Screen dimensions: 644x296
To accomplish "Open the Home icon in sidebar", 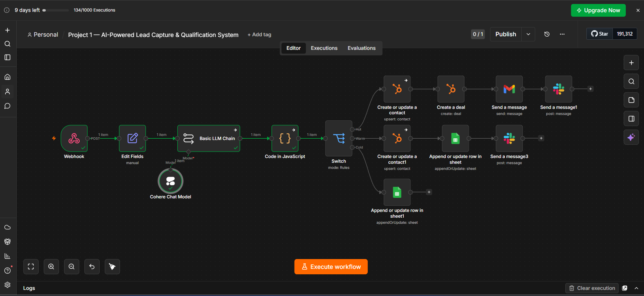I will 7,77.
